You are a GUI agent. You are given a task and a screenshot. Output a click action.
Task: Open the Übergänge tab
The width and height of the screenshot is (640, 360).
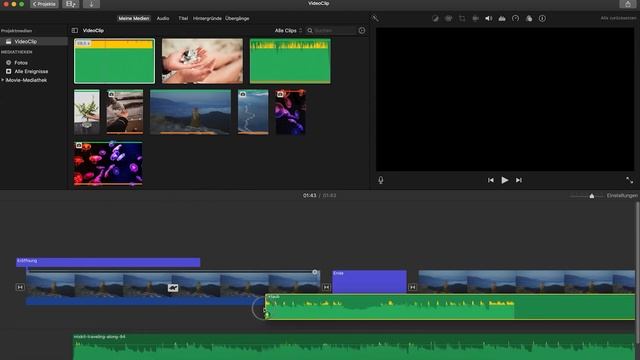pyautogui.click(x=237, y=18)
